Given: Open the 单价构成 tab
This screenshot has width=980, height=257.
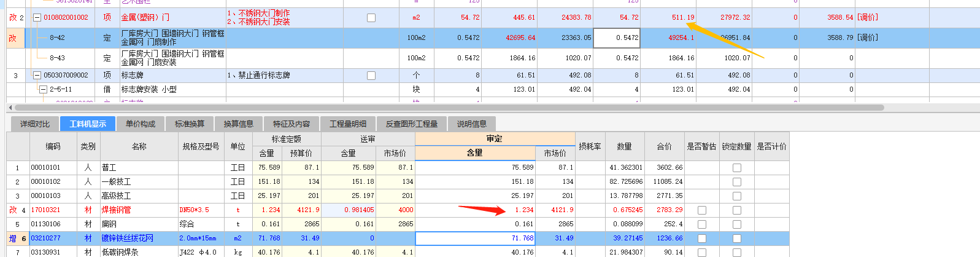Looking at the screenshot, I should pyautogui.click(x=141, y=124).
